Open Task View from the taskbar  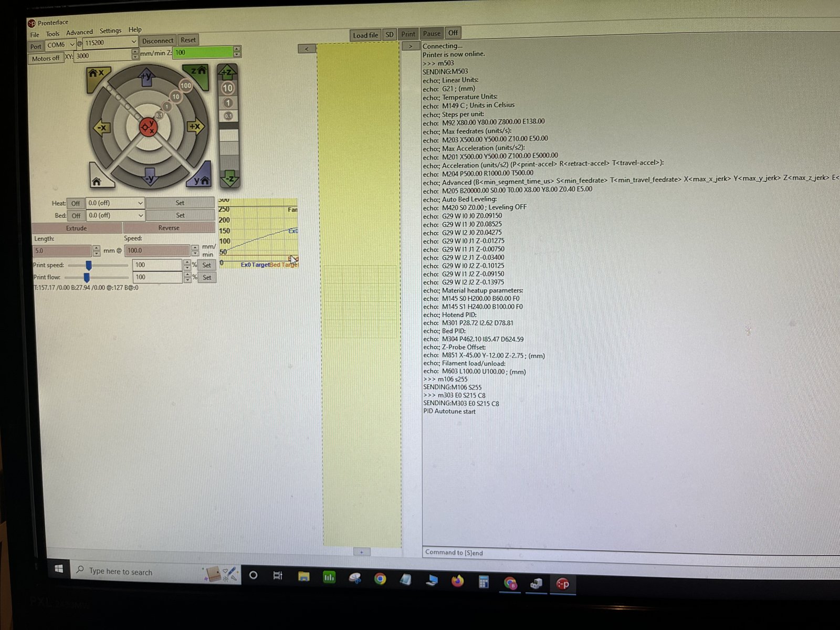click(x=278, y=576)
